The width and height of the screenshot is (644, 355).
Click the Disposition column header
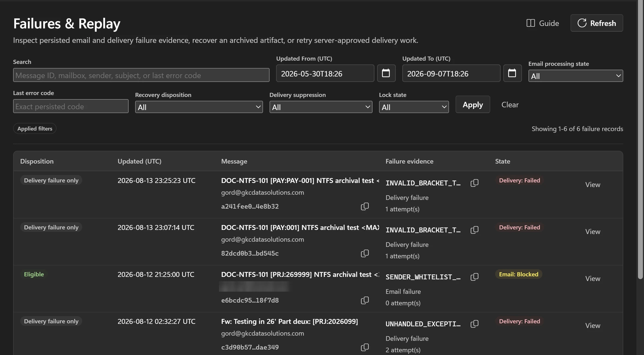click(37, 161)
